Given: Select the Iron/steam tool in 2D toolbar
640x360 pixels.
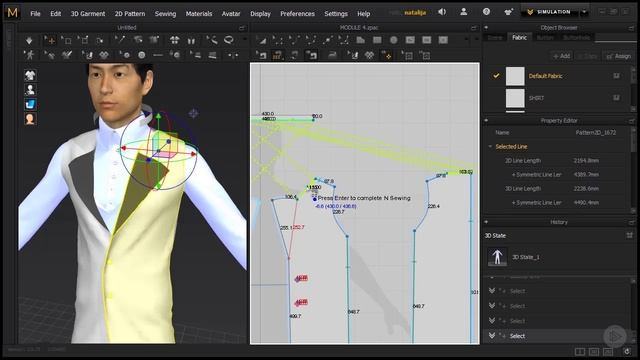Looking at the screenshot, I should pyautogui.click(x=332, y=55).
